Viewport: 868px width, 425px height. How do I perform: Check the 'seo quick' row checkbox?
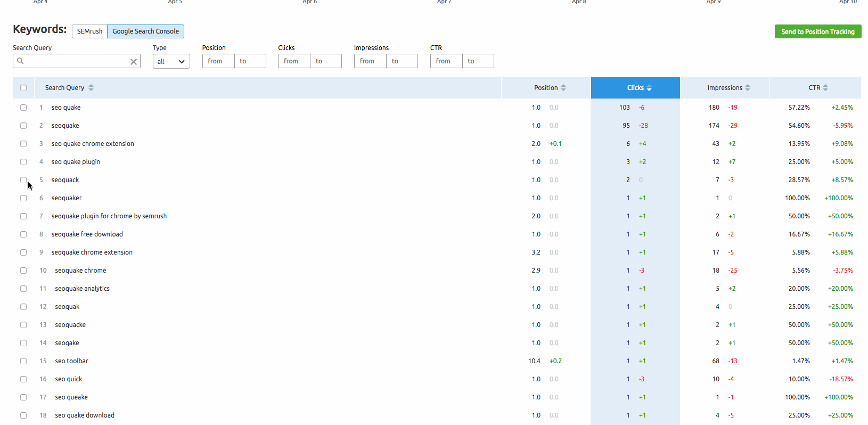tap(23, 379)
